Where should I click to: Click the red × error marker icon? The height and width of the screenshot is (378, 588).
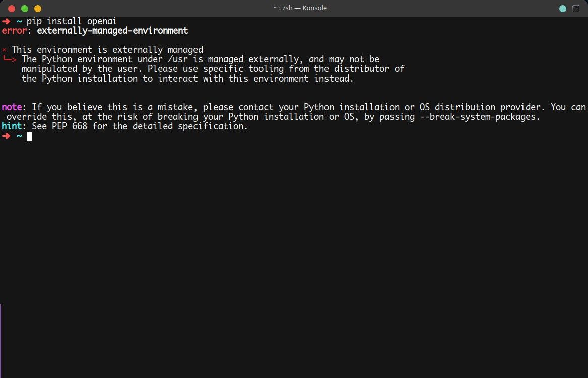click(x=4, y=49)
